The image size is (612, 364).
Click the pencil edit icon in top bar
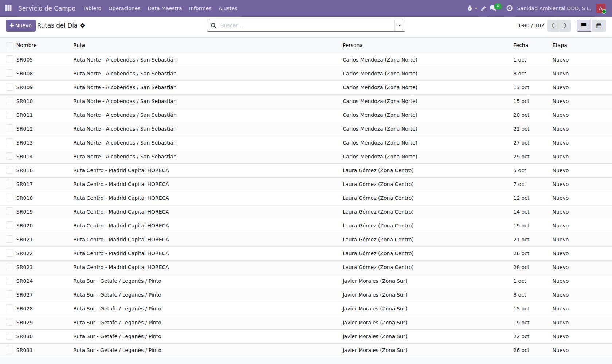click(483, 8)
